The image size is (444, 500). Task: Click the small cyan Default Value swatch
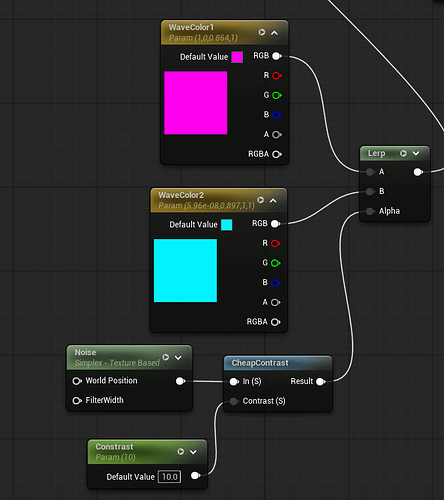227,225
